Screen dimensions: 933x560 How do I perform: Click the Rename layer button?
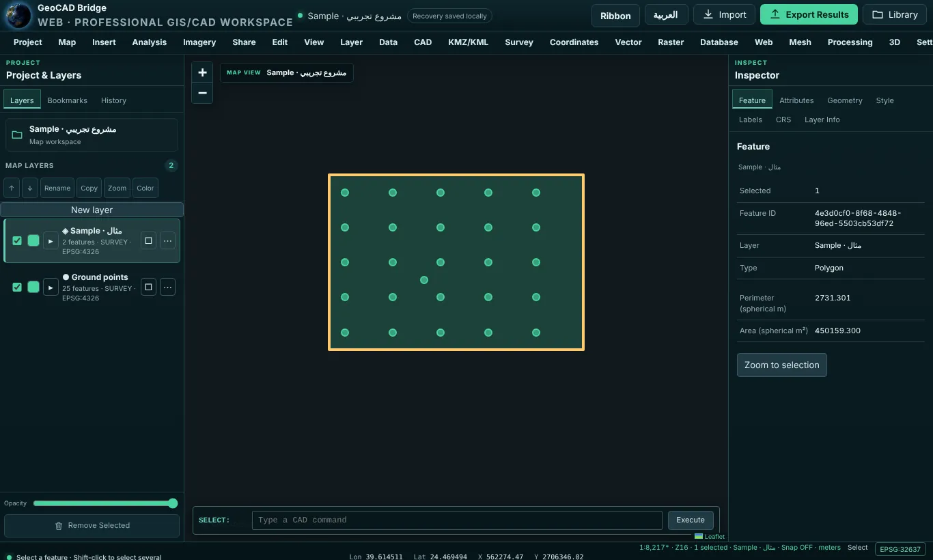pos(57,188)
